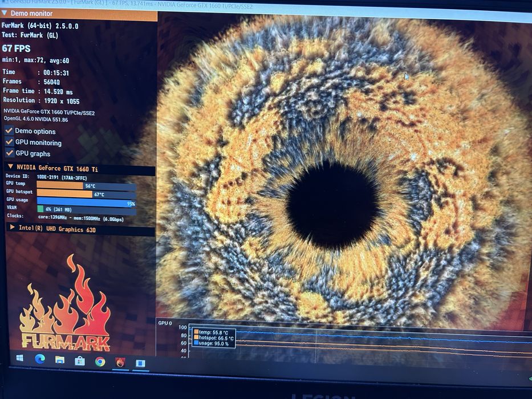Image resolution: width=532 pixels, height=399 pixels.
Task: Click the OpenGL 4.6.0 NVIDIA 551.86 line
Action: [35, 119]
